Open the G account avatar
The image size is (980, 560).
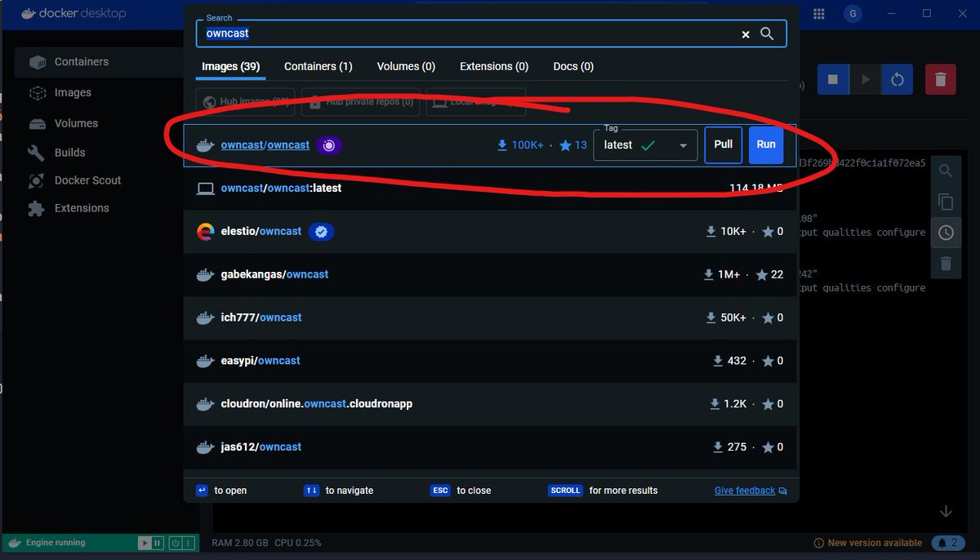coord(853,14)
